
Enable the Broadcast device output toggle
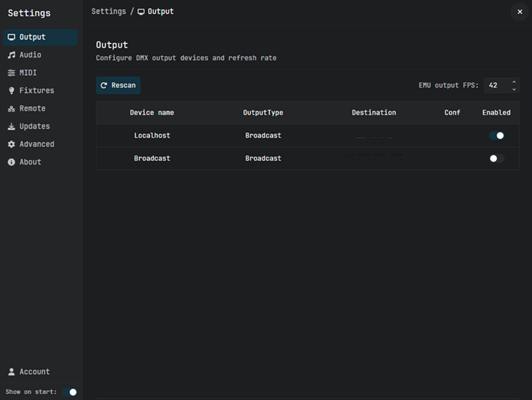(496, 158)
